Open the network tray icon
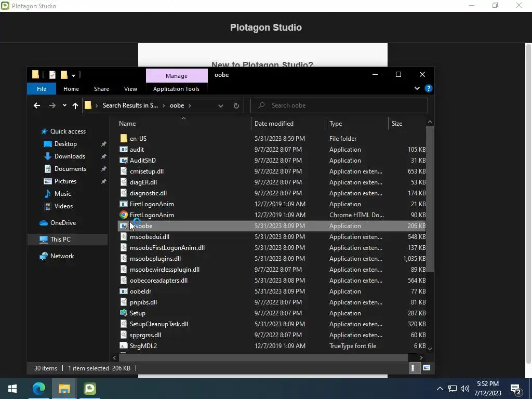 point(453,389)
